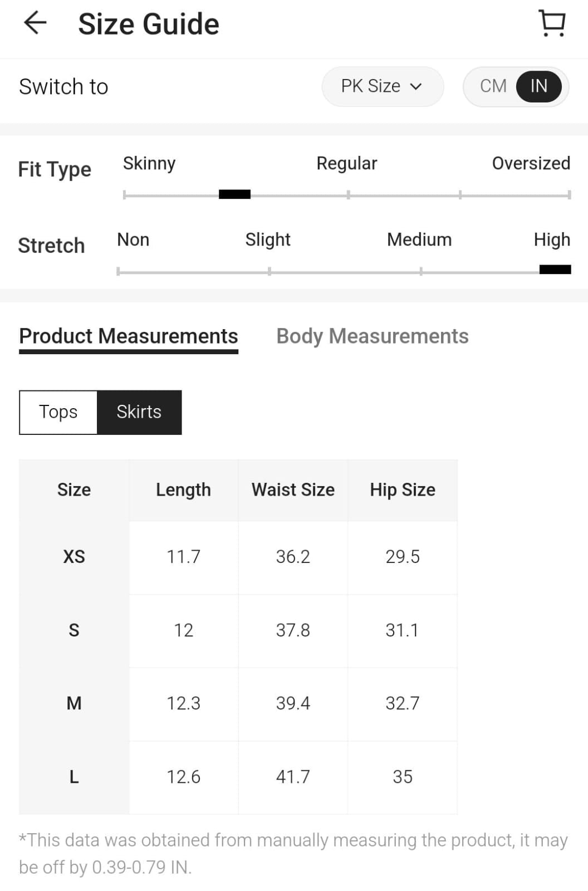The height and width of the screenshot is (891, 588).
Task: Click the Waist Size column header
Action: coord(293,490)
